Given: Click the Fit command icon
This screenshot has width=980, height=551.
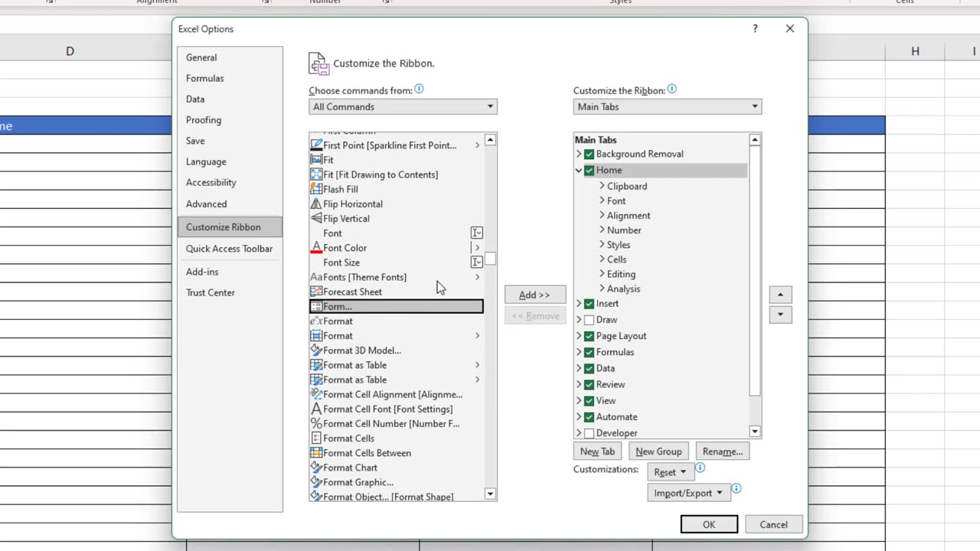Looking at the screenshot, I should click(x=316, y=160).
